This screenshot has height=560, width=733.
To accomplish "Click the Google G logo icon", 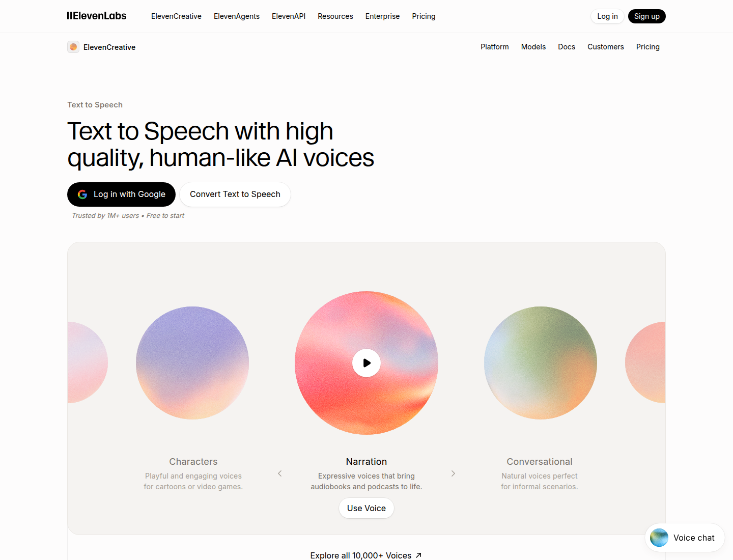I will pyautogui.click(x=82, y=194).
